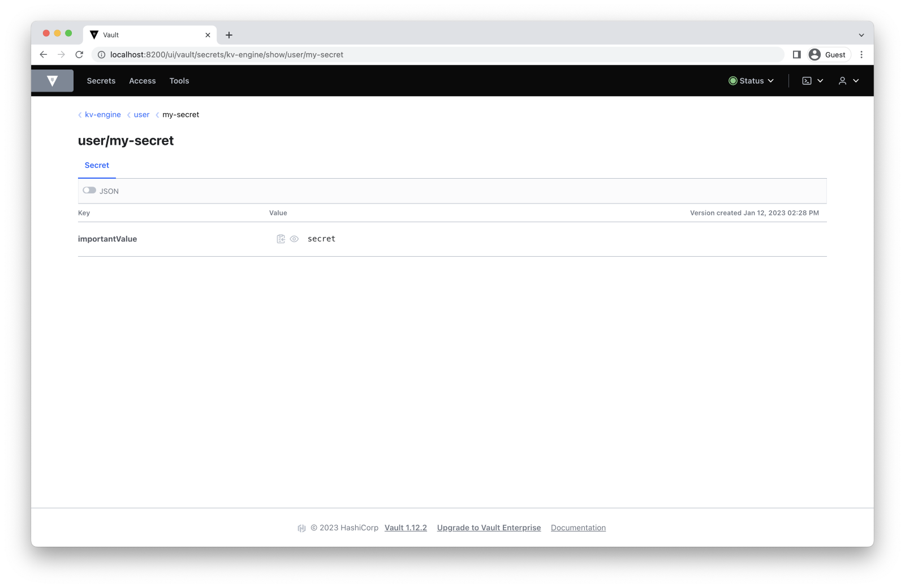Open the Guest profile button
The width and height of the screenshot is (905, 588).
coord(829,55)
